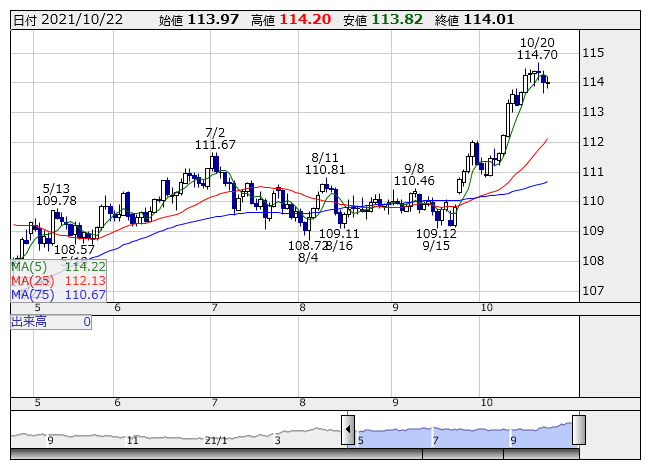The width and height of the screenshot is (653, 470).
Task: Click the 9/8 110.46 peak label
Action: 414,174
